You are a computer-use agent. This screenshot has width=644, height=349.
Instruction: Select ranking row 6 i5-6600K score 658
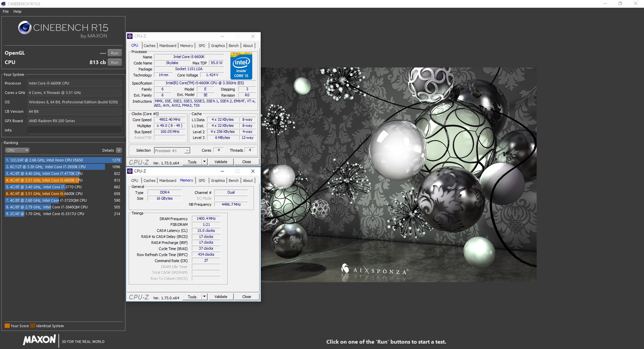63,194
